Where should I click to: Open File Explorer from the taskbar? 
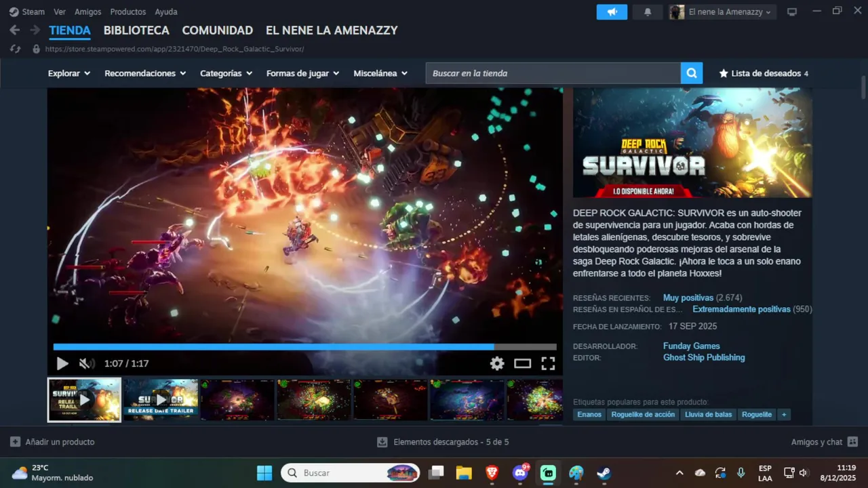[464, 472]
